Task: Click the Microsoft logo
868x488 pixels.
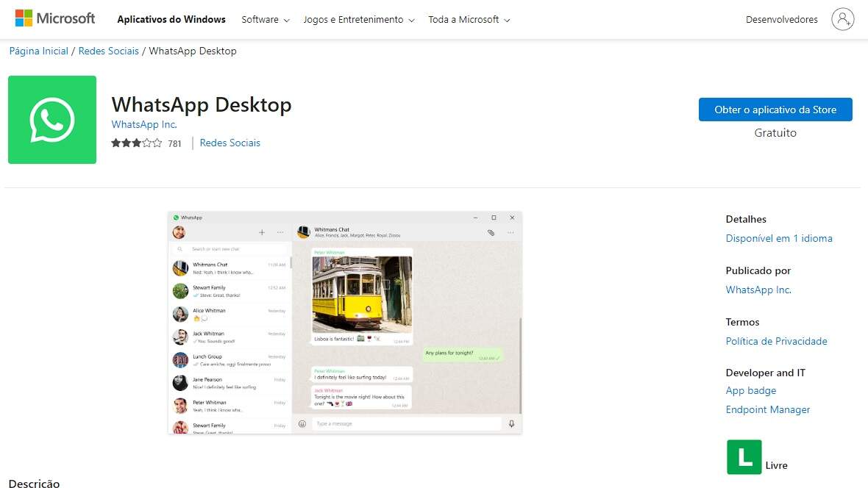Action: 55,19
